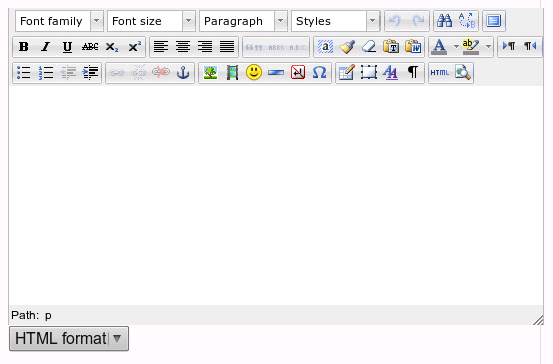Insert unordered bullet list
553x364 pixels.
(x=24, y=73)
